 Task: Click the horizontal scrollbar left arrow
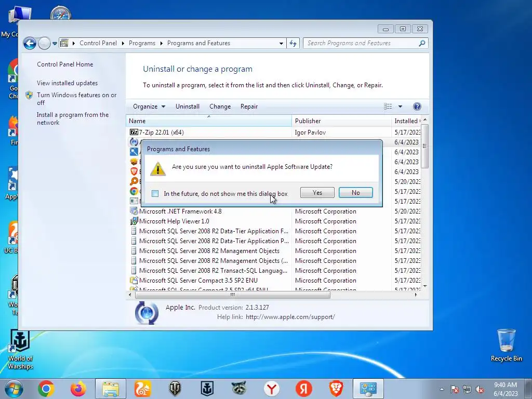pos(130,295)
